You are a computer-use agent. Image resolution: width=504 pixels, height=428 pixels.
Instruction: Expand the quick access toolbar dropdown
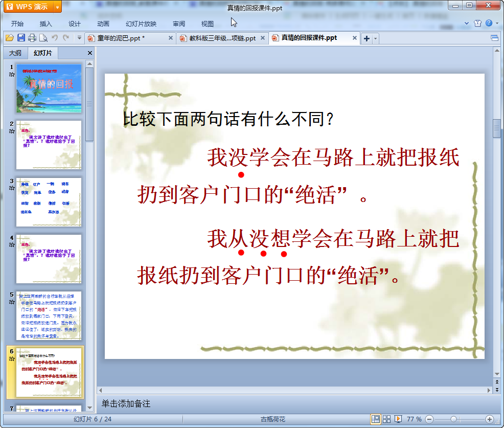click(x=79, y=38)
